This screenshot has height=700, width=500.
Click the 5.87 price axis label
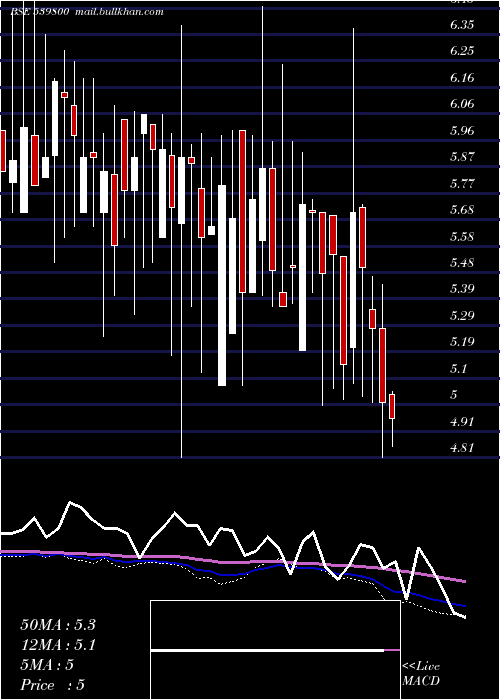click(x=462, y=157)
